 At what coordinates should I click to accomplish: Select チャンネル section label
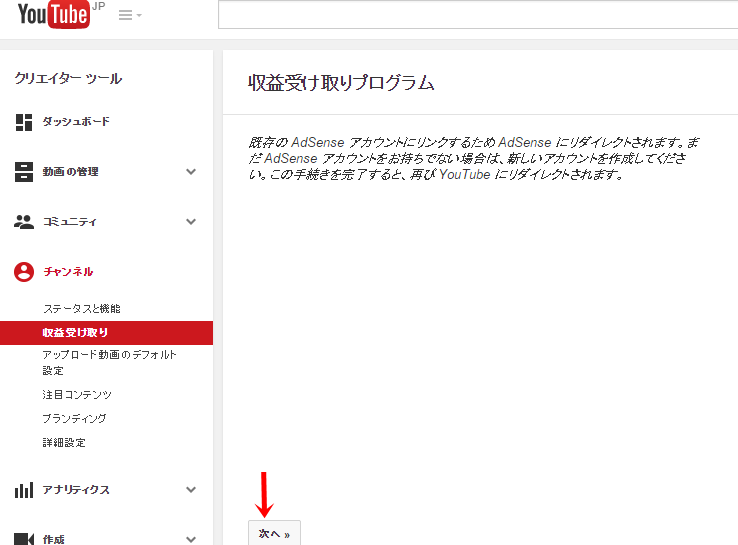point(68,272)
